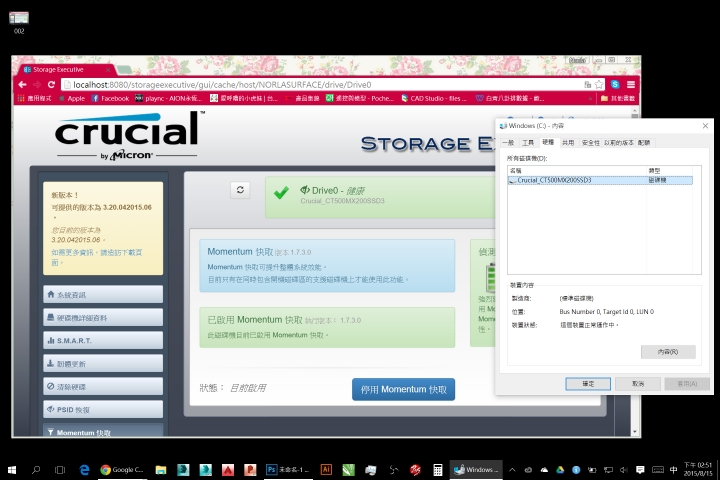720x480 pixels.
Task: Open the 應用程式 apps shortcut
Action: 35,98
